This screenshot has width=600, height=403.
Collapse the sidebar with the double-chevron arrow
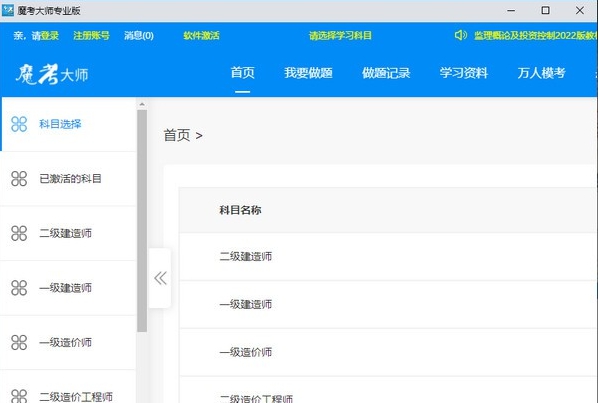point(160,278)
